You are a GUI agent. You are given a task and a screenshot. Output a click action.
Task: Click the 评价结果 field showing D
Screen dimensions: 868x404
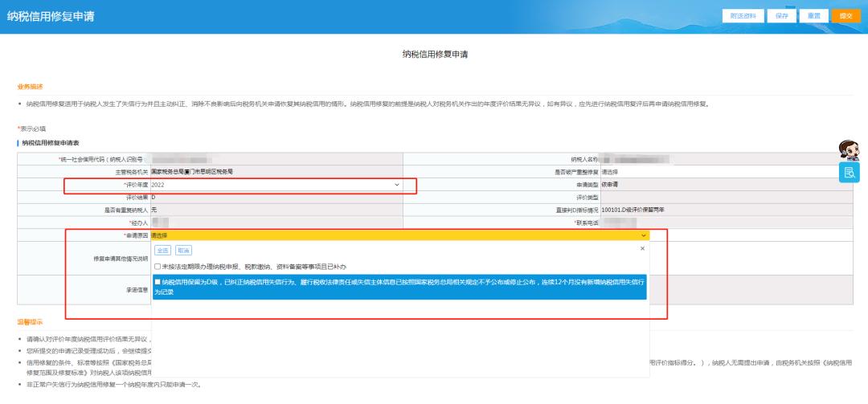(x=276, y=198)
